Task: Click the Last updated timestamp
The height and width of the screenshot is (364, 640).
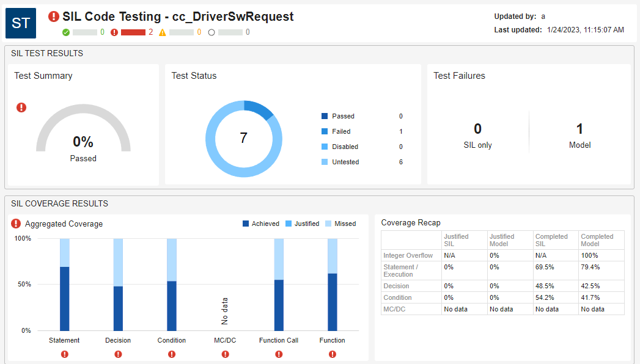Action: pos(586,30)
